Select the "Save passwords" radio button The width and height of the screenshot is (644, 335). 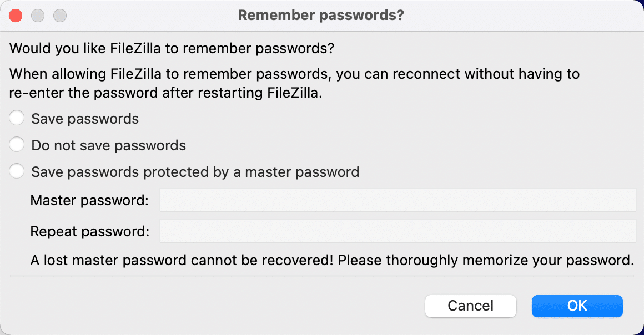tap(17, 118)
